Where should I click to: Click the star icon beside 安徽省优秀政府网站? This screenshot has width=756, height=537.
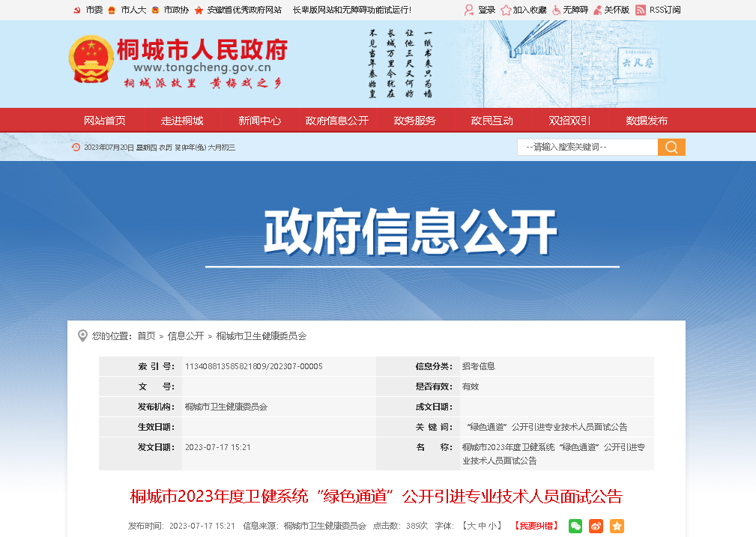click(x=199, y=10)
